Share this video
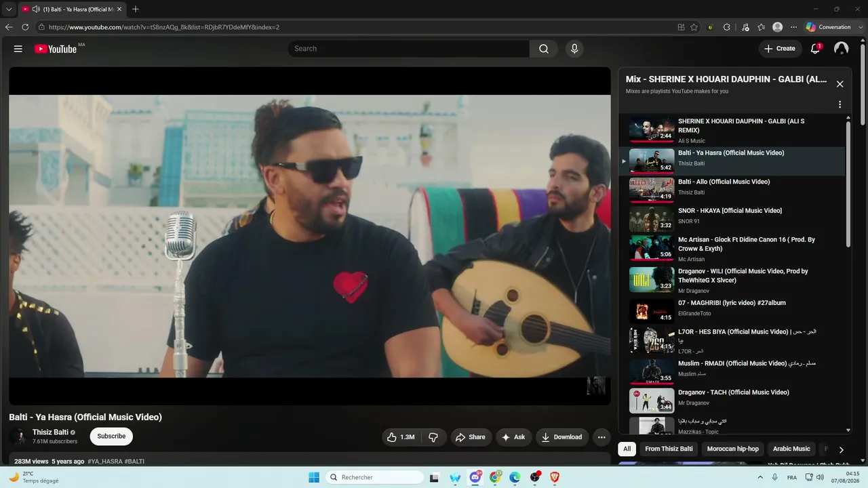The image size is (868, 488). tap(471, 437)
